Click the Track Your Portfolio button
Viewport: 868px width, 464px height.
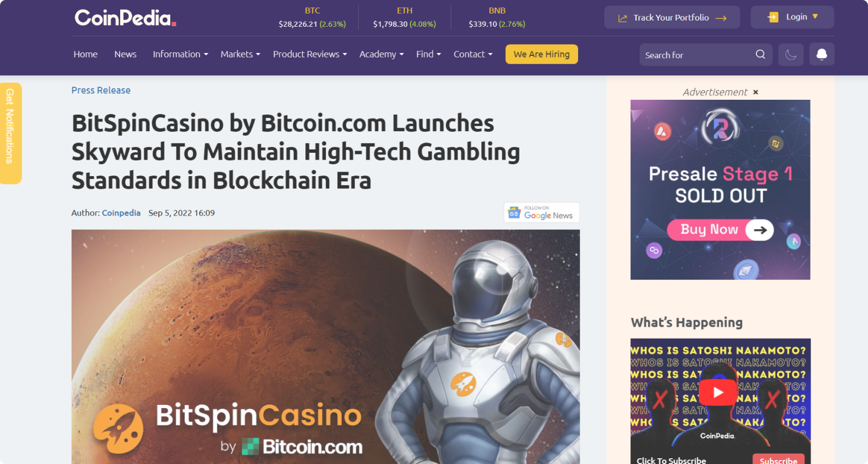(672, 17)
